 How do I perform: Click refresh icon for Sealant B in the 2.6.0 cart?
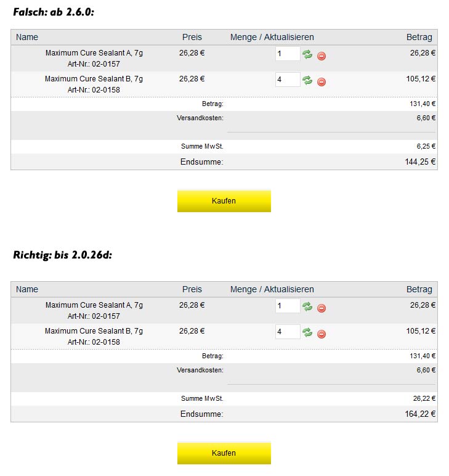point(307,80)
